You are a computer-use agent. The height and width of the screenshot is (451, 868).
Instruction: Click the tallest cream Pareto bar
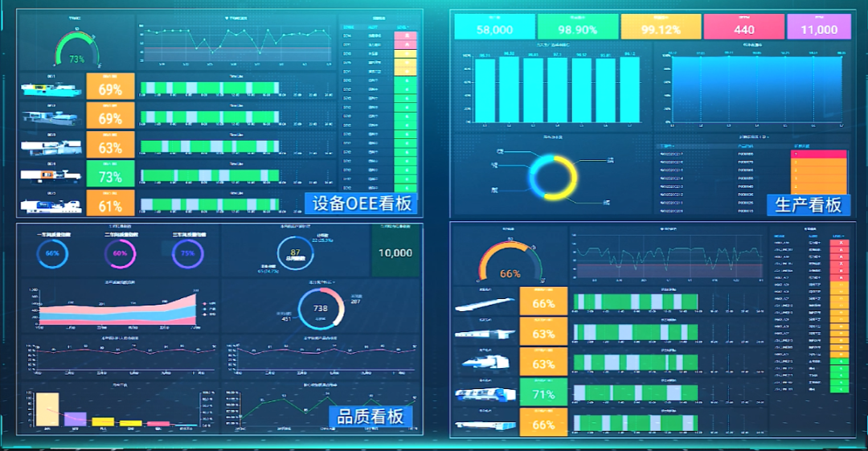[x=47, y=409]
